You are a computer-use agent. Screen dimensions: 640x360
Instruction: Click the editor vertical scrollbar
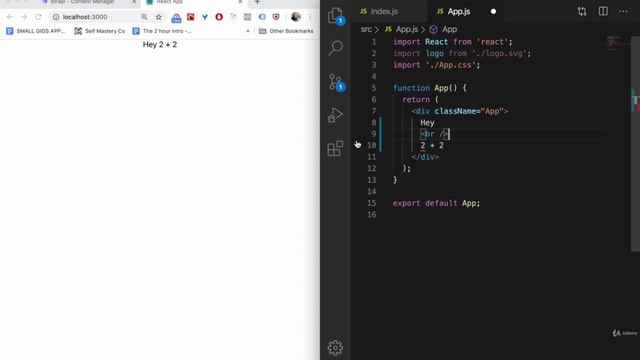(635, 143)
